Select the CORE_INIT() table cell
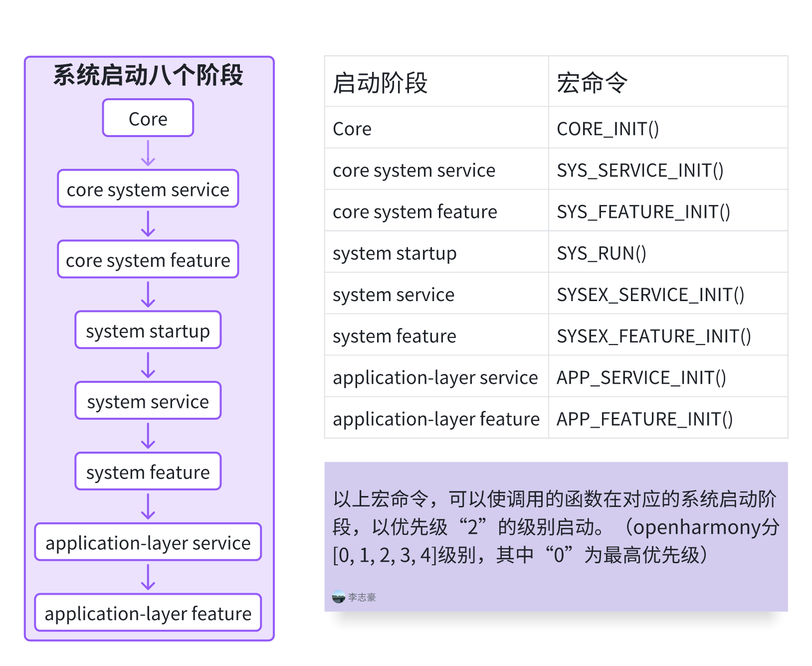The width and height of the screenshot is (812, 666). [x=667, y=129]
